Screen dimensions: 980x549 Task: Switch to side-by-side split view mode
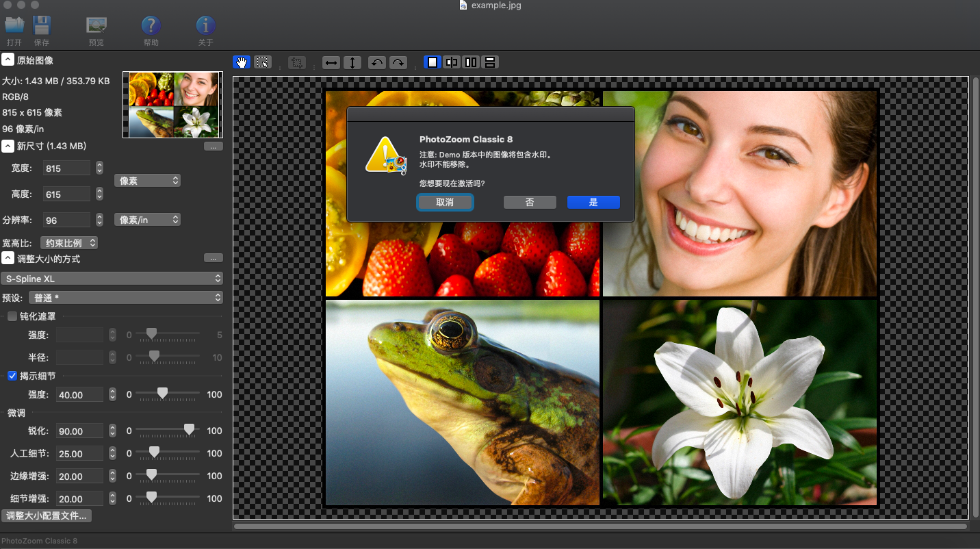click(x=471, y=62)
